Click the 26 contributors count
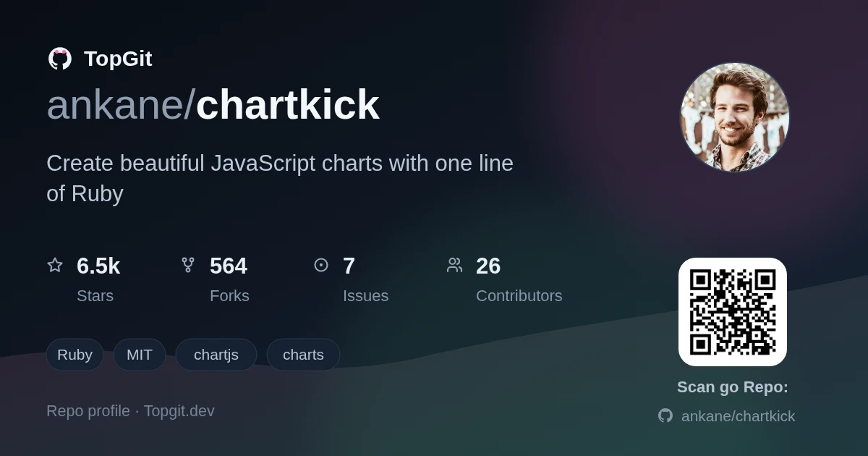This screenshot has width=868, height=456. coord(488,266)
